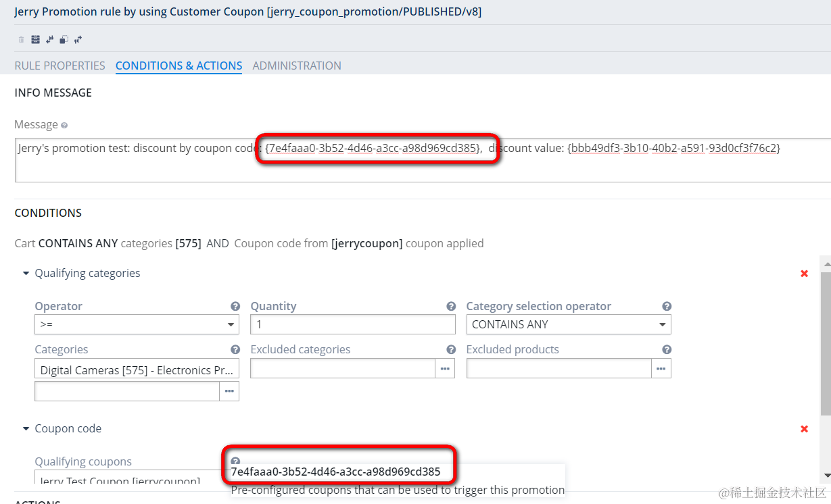Click the [jerrycoupon] text in conditions summary

pyautogui.click(x=367, y=243)
